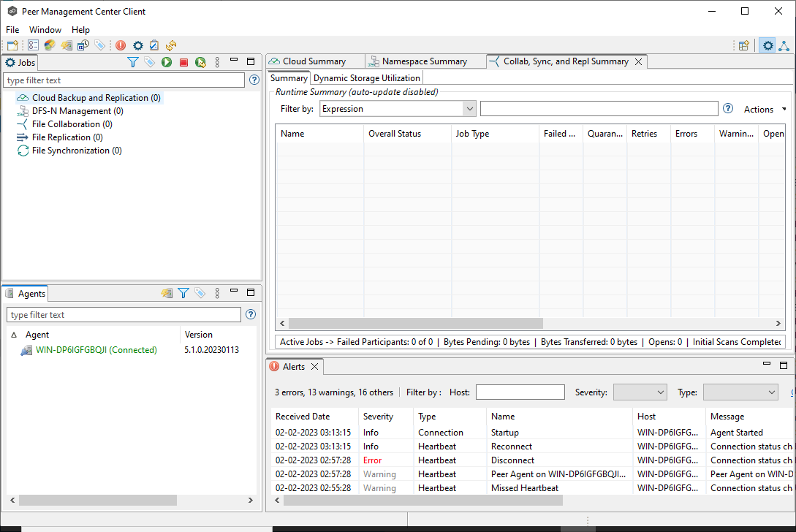
Task: Open the Dynamic Storage Utilization tab
Action: tap(367, 78)
